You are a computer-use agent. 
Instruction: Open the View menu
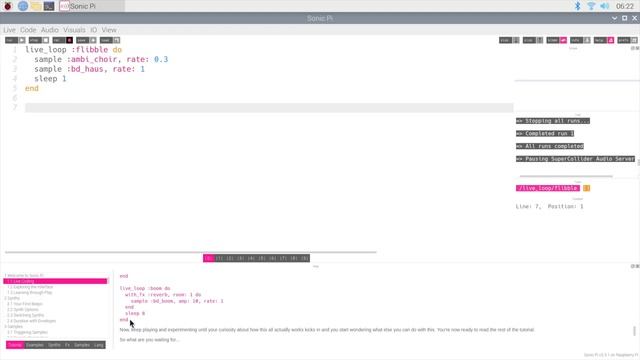click(x=109, y=30)
